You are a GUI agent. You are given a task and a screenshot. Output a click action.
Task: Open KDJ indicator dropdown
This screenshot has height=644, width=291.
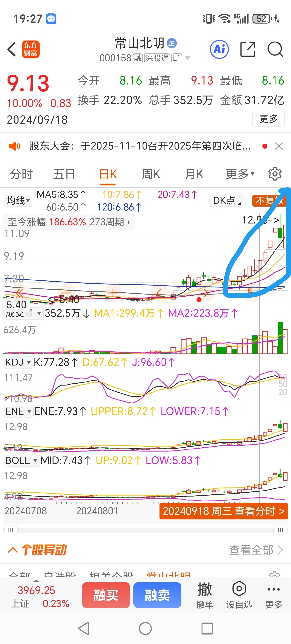[18, 362]
